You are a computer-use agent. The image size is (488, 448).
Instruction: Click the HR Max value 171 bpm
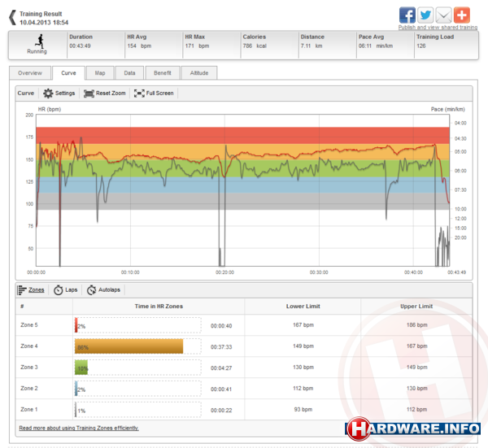(x=197, y=46)
